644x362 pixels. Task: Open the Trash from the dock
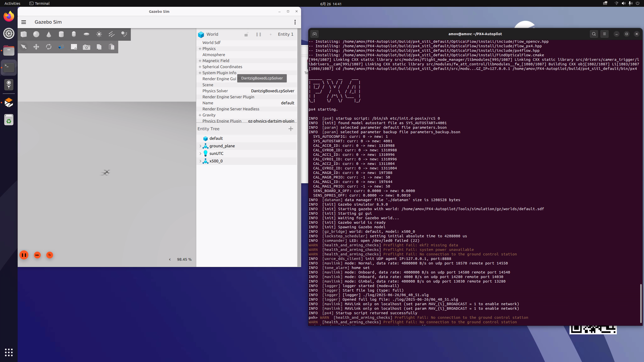click(x=9, y=120)
